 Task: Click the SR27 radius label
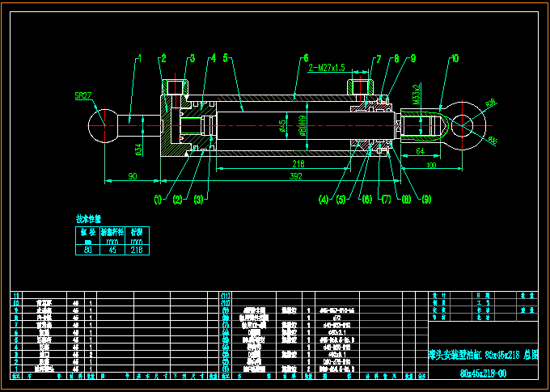[x=83, y=95]
